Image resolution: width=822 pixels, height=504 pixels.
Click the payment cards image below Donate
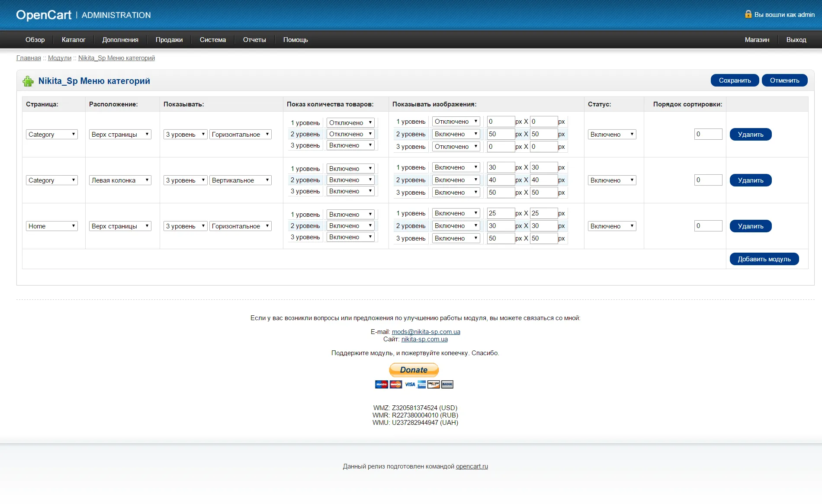click(x=414, y=384)
